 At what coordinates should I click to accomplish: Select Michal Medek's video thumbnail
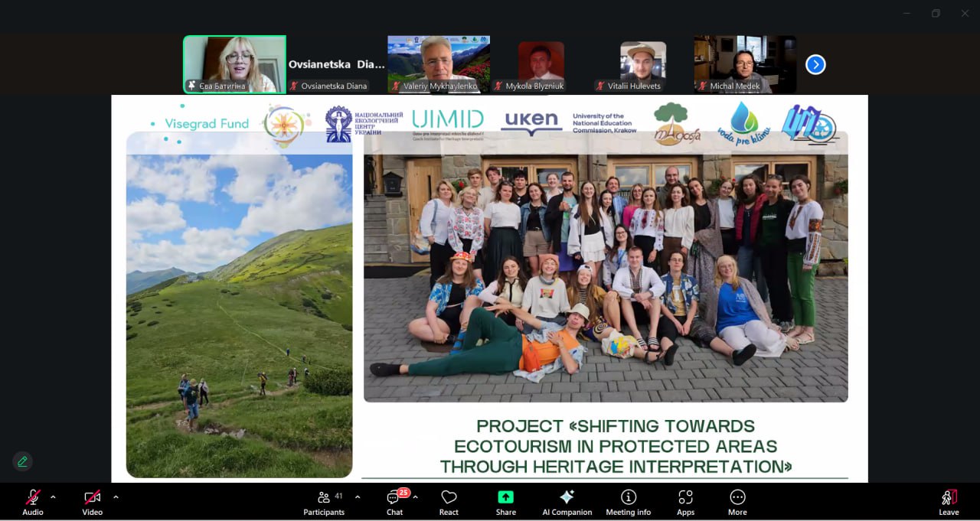click(745, 64)
